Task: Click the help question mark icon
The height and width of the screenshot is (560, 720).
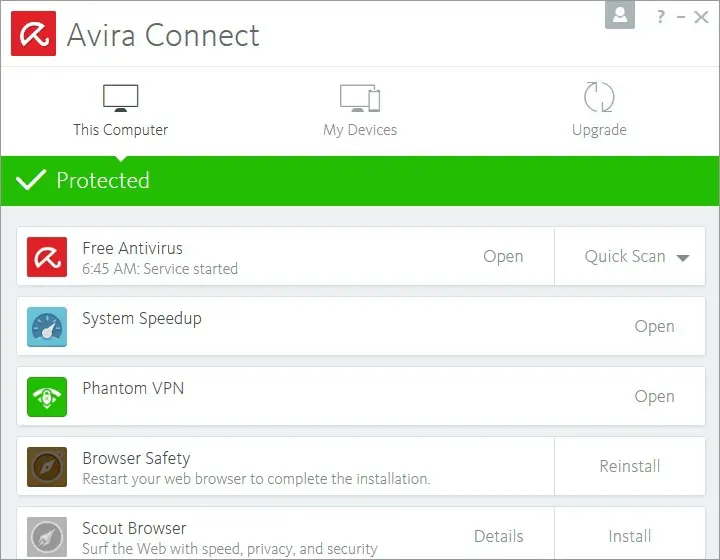Action: point(660,17)
